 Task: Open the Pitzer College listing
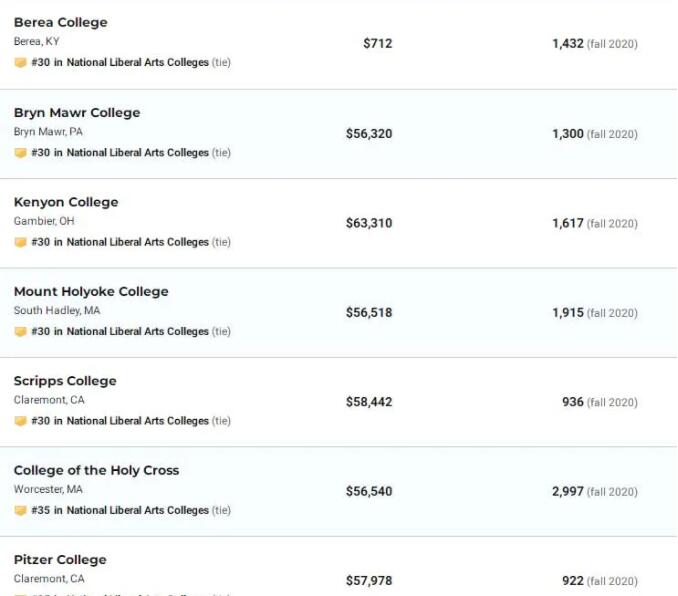pyautogui.click(x=60, y=560)
